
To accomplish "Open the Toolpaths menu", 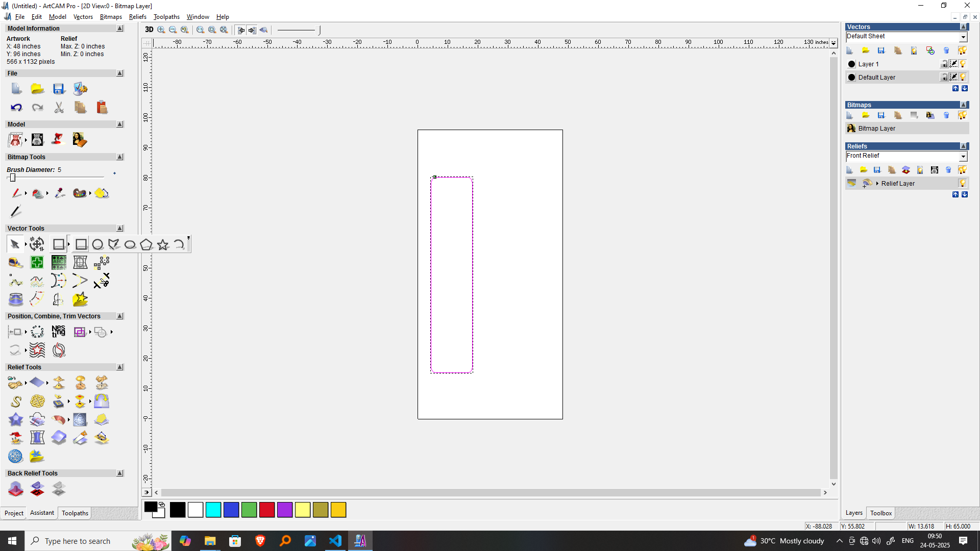I will point(166,17).
